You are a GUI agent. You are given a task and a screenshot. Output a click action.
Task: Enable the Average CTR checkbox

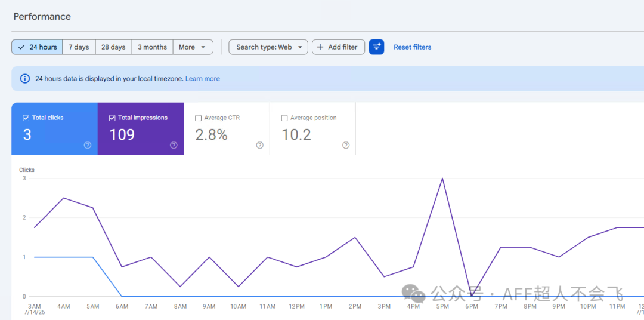point(199,118)
